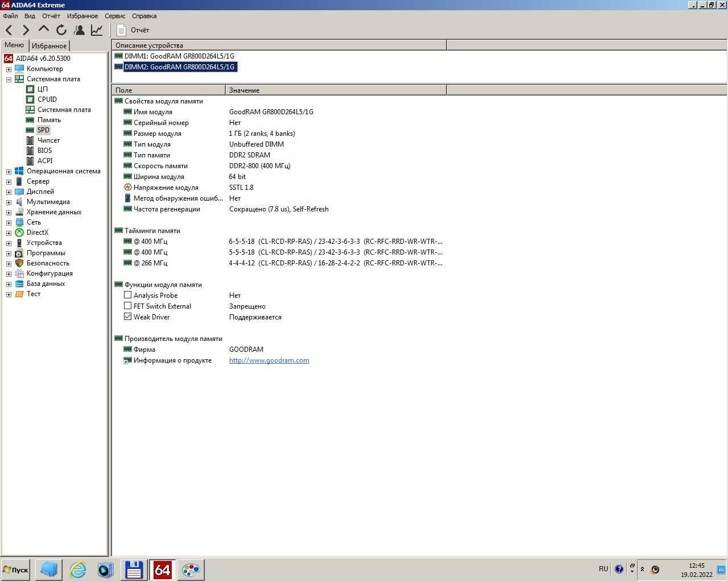
Task: Expand the Компьютер tree node
Action: coord(9,69)
